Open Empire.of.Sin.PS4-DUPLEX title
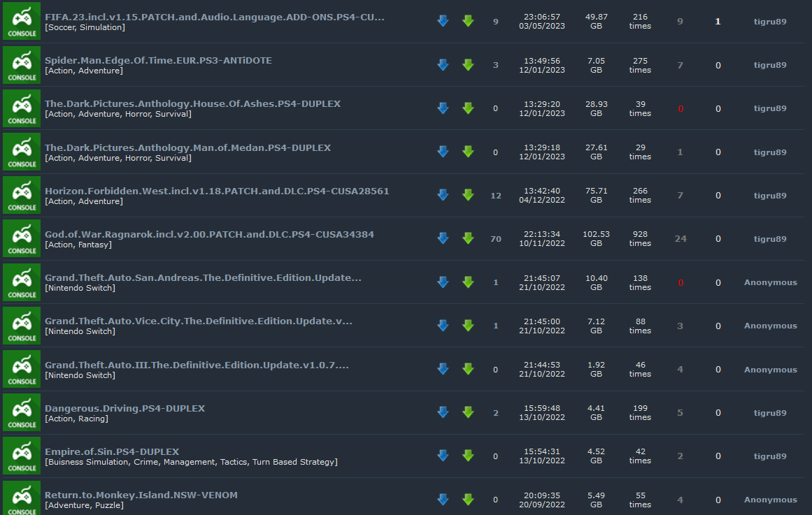 coord(112,452)
